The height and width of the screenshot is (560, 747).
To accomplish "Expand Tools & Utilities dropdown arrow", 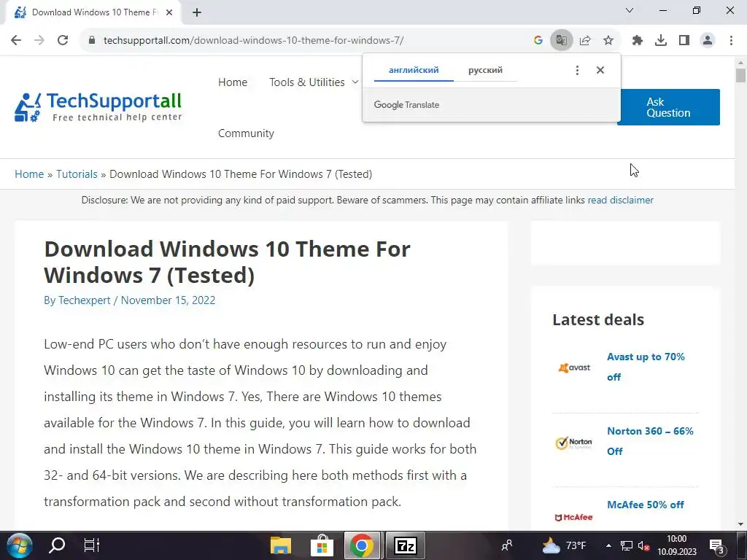I will point(355,82).
